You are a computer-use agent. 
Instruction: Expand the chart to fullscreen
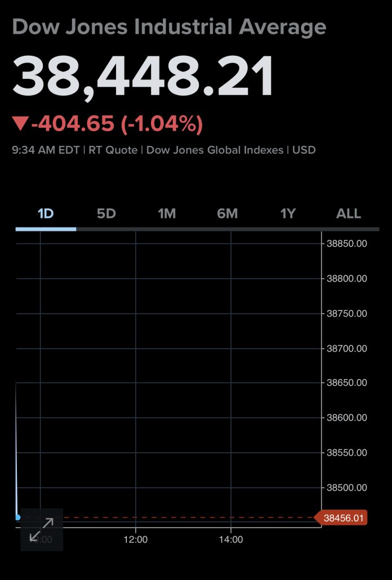click(42, 529)
